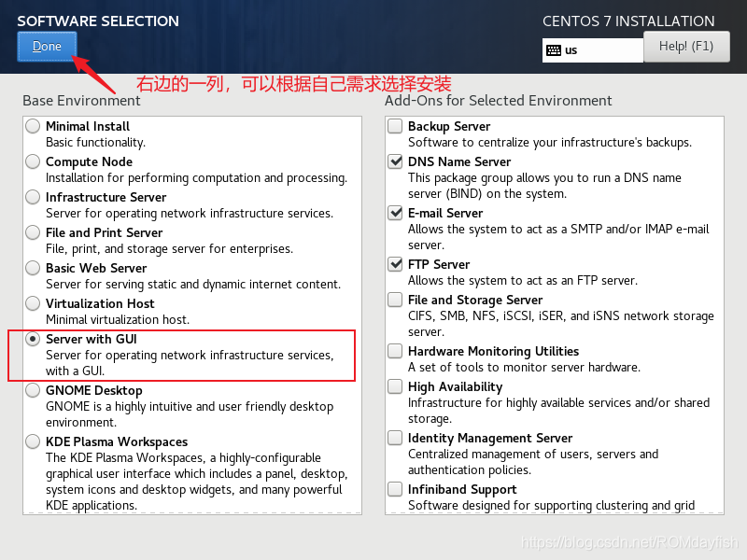Click the 'KDE Plasma Workspaces' label

[x=117, y=441]
